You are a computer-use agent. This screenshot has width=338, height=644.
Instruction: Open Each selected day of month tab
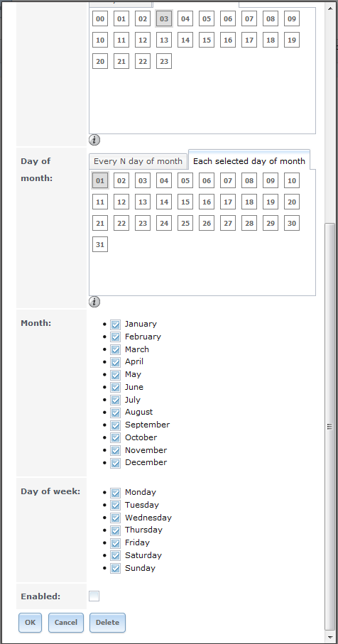pyautogui.click(x=249, y=160)
